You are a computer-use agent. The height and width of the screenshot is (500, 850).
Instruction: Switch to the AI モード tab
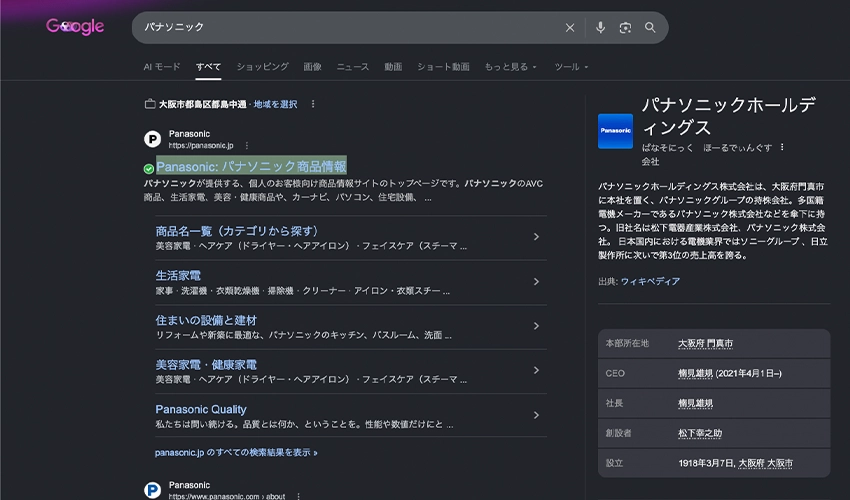(x=162, y=67)
